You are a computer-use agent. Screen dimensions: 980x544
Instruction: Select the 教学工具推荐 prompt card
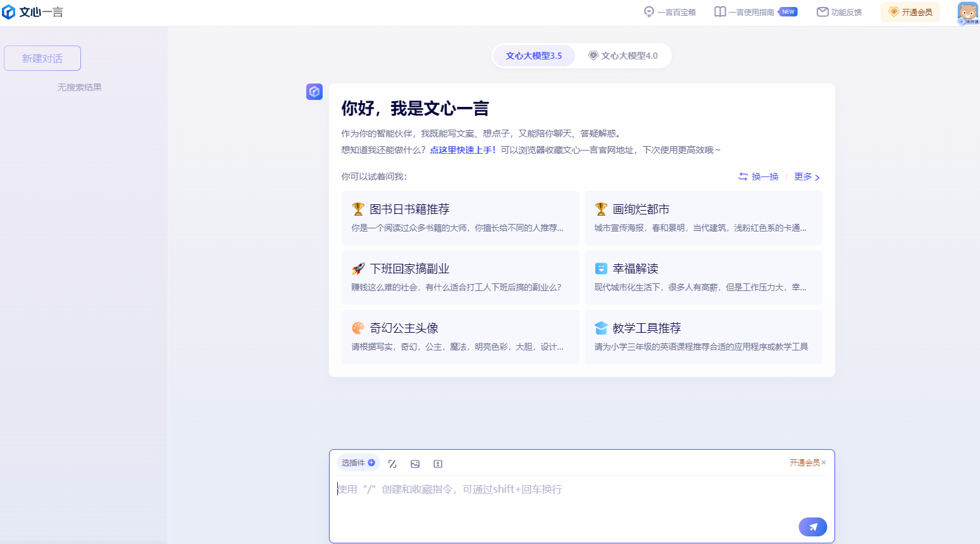(x=704, y=337)
